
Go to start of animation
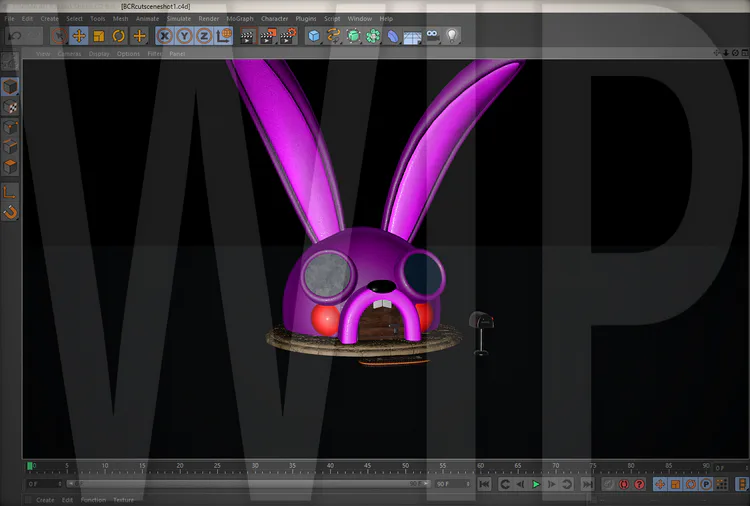[484, 484]
